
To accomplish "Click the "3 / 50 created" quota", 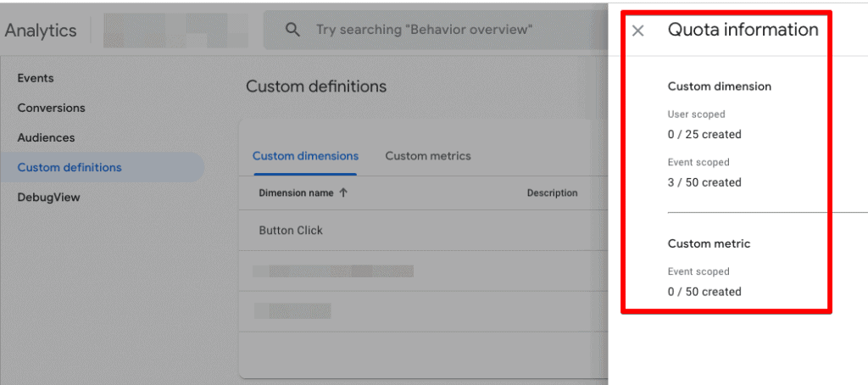I will pos(704,182).
